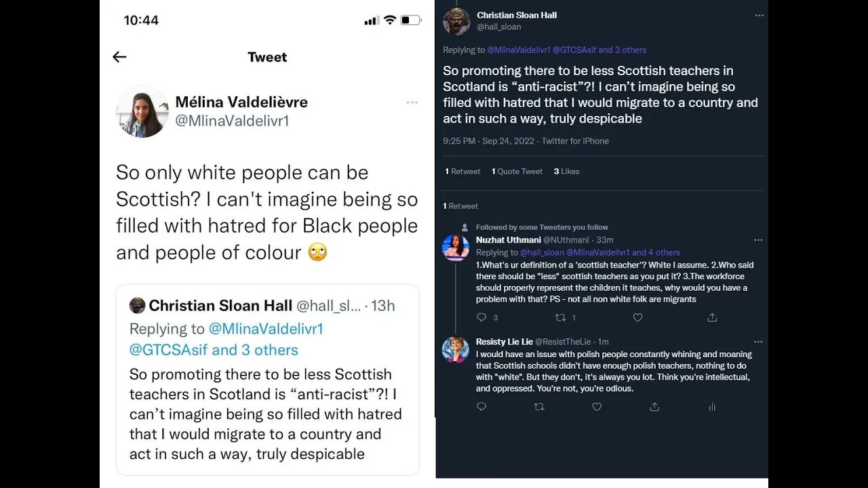Open Nuzhat Uthmani's profile avatar
This screenshot has width=868, height=488.
pos(456,247)
